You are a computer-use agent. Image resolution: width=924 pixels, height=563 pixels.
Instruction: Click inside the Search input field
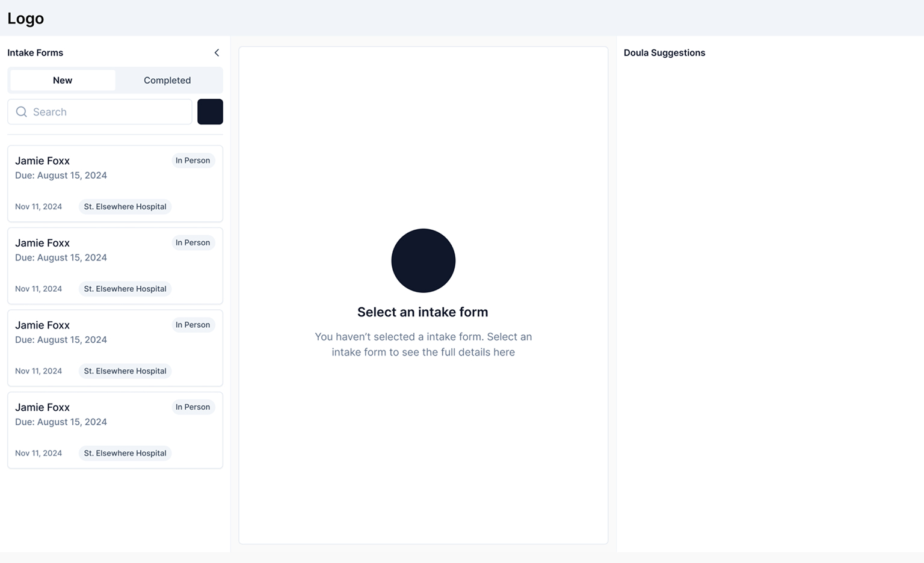tap(99, 112)
